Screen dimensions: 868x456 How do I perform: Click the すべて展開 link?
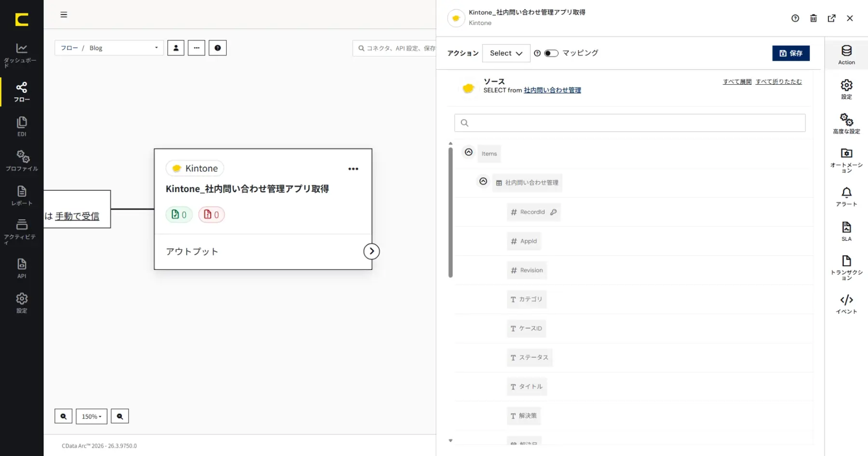737,82
